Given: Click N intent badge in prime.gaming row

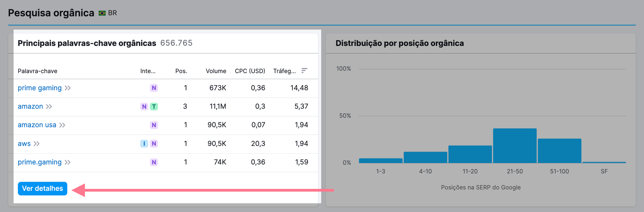Looking at the screenshot, I should coord(154,162).
